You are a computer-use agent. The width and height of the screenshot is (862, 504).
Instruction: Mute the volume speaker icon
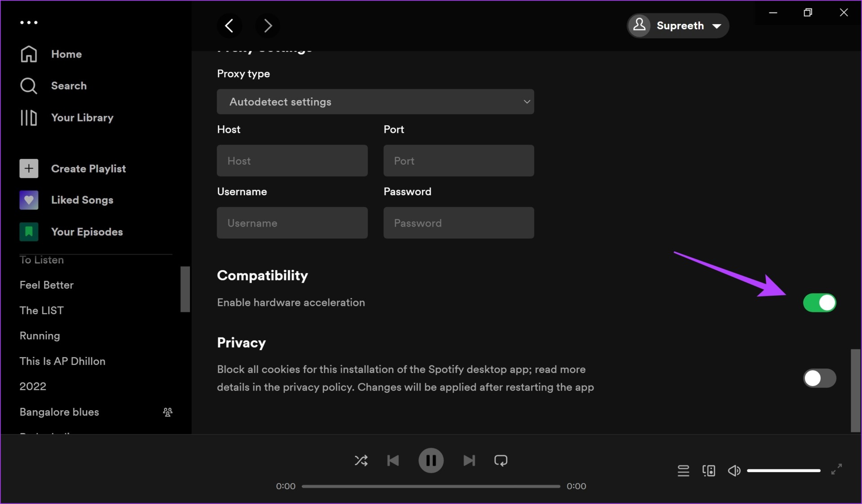click(x=734, y=471)
